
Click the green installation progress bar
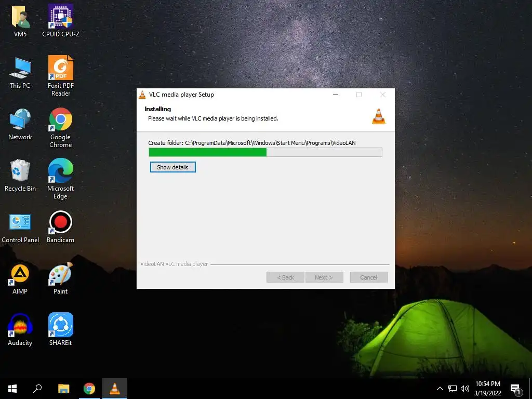click(265, 152)
